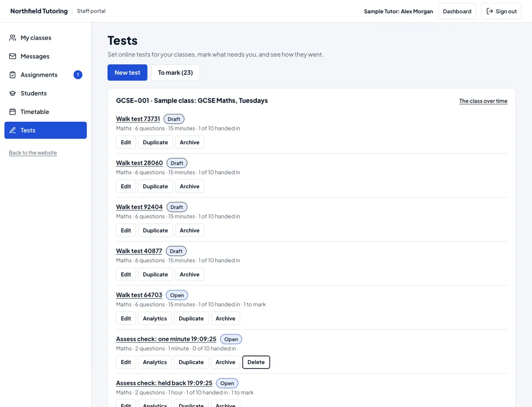The height and width of the screenshot is (407, 532).
Task: Click the GCSE-001 class heading
Action: (192, 100)
